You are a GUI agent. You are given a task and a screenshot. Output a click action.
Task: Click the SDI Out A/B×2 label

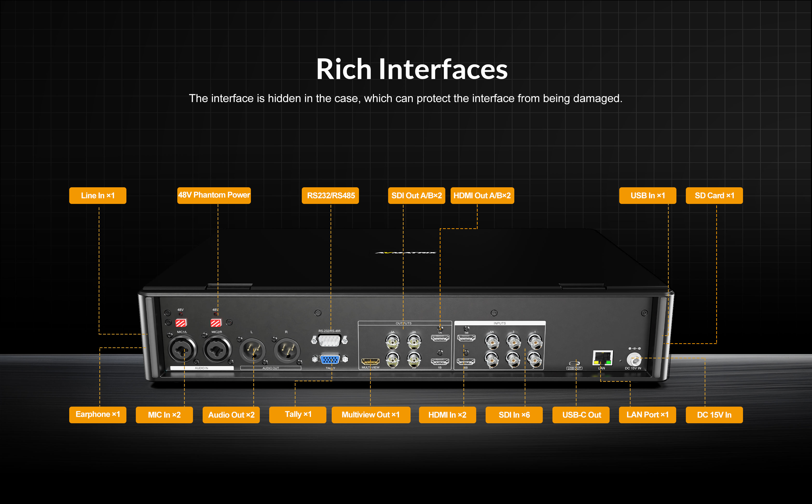pos(416,196)
